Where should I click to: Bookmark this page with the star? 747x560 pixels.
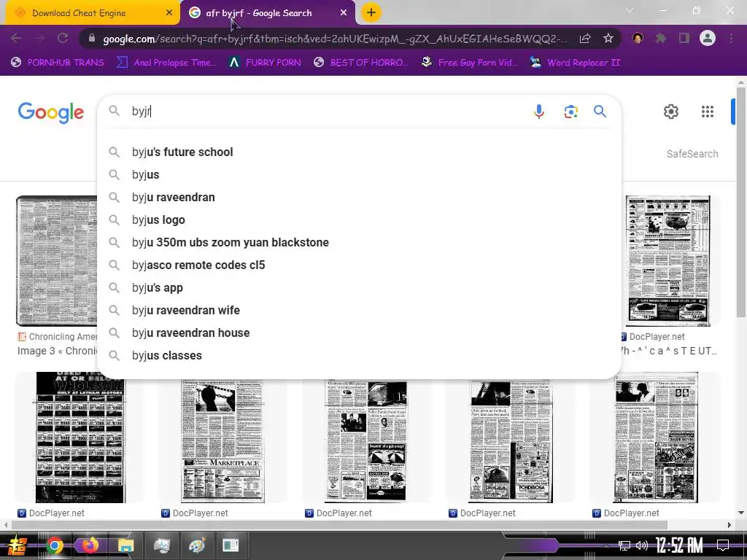point(608,38)
